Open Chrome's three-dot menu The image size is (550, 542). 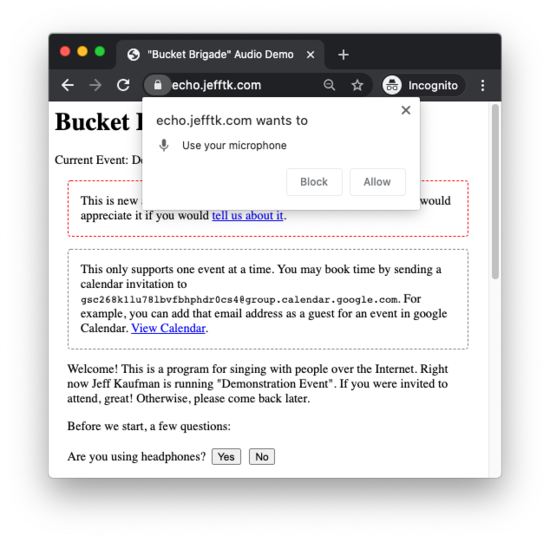coord(483,85)
